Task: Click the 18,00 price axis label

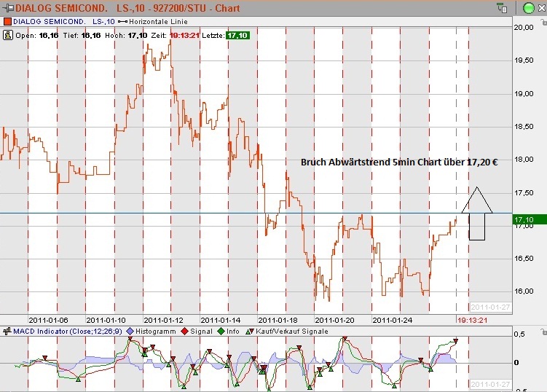Action: coord(524,159)
